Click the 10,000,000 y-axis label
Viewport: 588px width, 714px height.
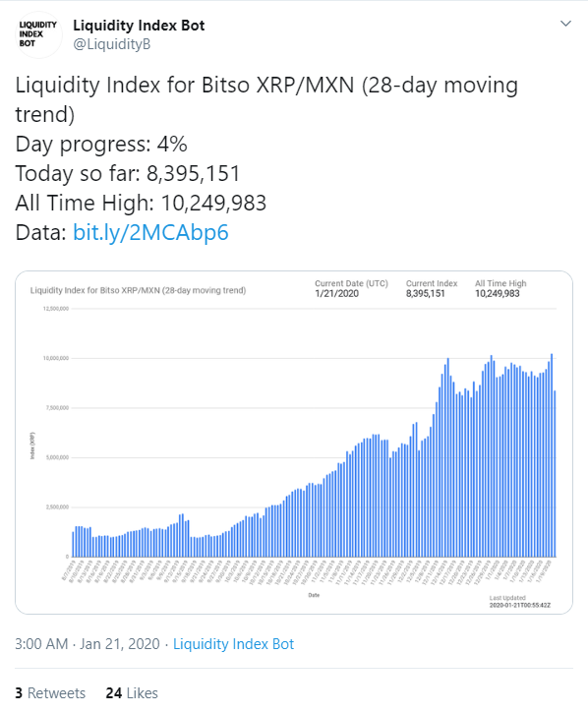[56, 358]
